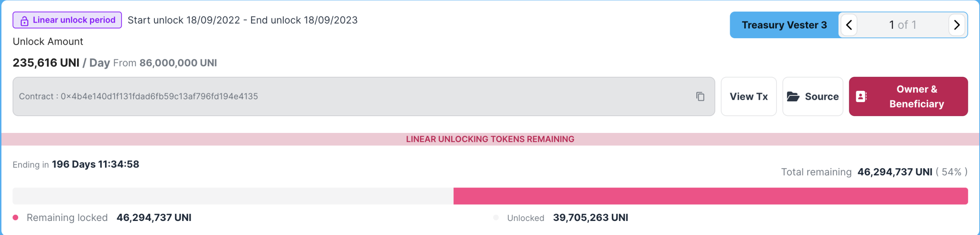The height and width of the screenshot is (235, 980).
Task: Click the pink remaining locked portion of progress bar
Action: [710, 196]
